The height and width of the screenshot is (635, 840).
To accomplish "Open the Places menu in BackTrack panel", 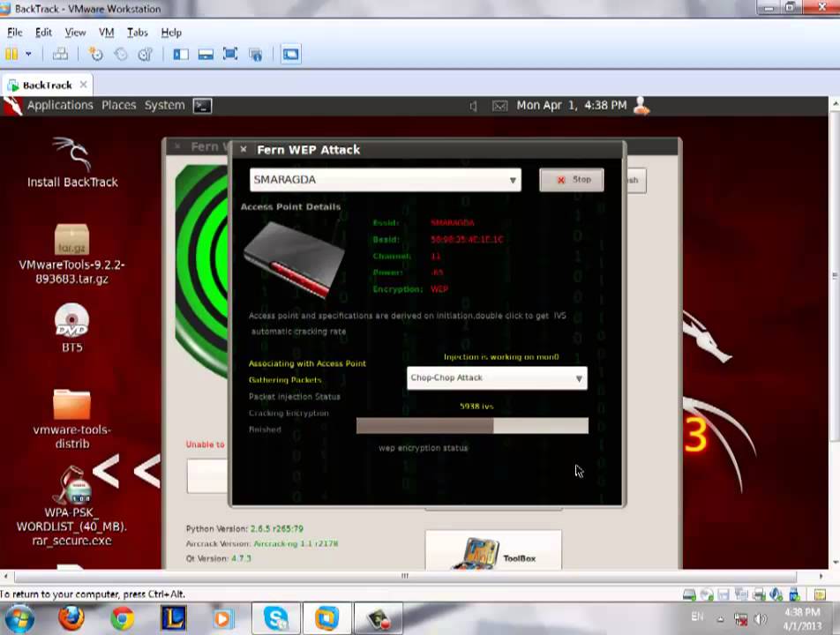I will [119, 106].
